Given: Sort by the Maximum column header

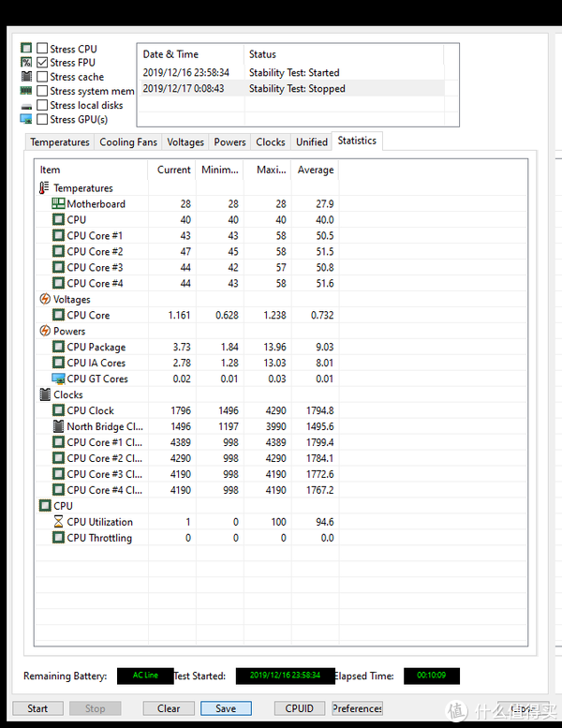Looking at the screenshot, I should [x=268, y=170].
